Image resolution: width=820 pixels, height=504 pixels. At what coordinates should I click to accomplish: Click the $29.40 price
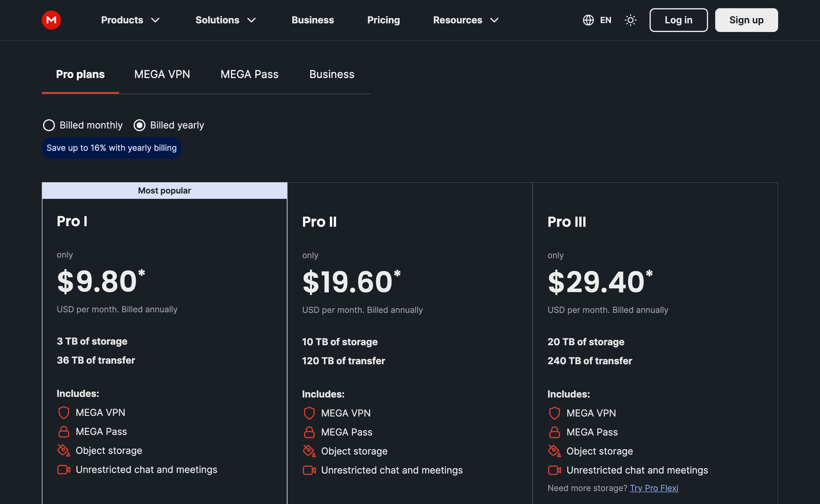coord(600,282)
